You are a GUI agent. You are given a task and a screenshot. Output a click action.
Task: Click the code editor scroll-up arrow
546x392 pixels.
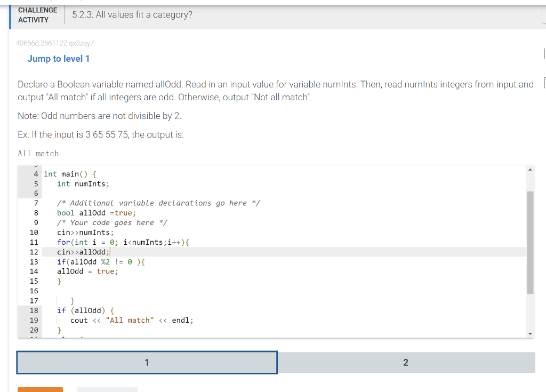[x=529, y=170]
